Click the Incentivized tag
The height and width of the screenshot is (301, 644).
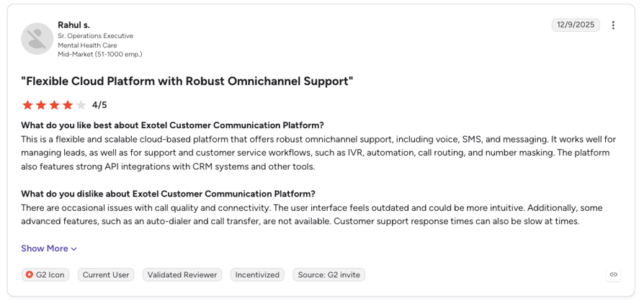[x=257, y=275]
